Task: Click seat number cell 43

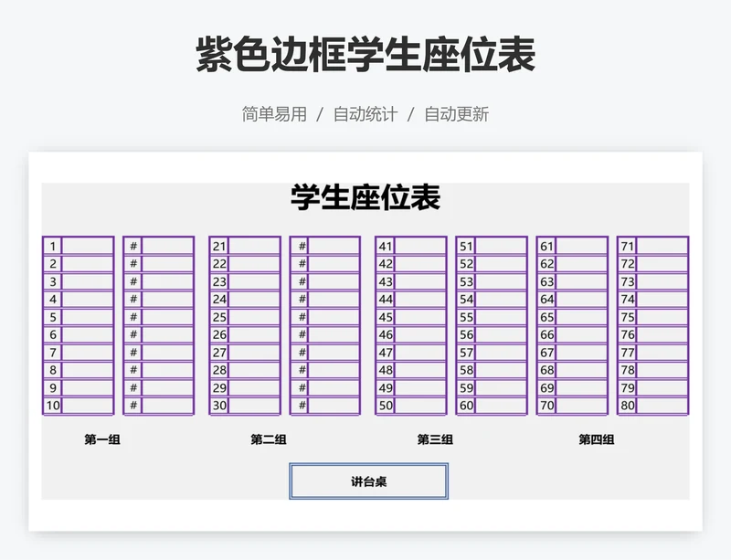Action: click(385, 281)
